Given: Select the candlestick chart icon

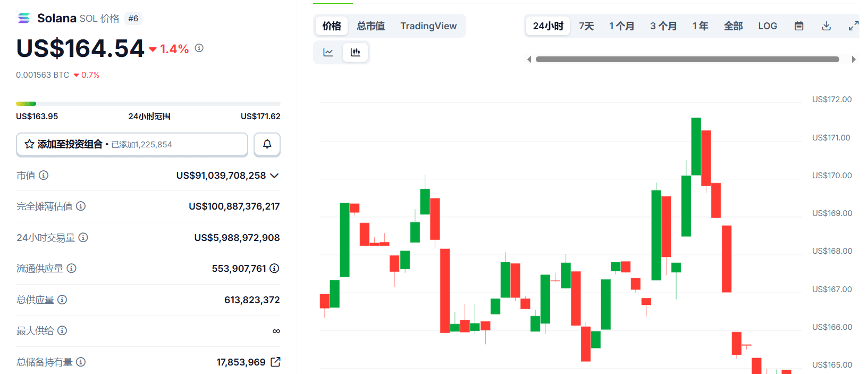Looking at the screenshot, I should (355, 52).
